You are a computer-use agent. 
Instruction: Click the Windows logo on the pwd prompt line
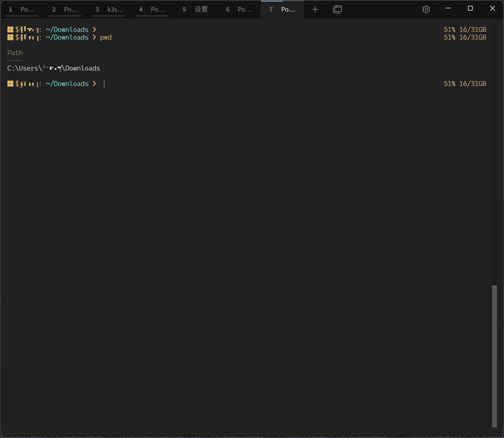tap(10, 37)
